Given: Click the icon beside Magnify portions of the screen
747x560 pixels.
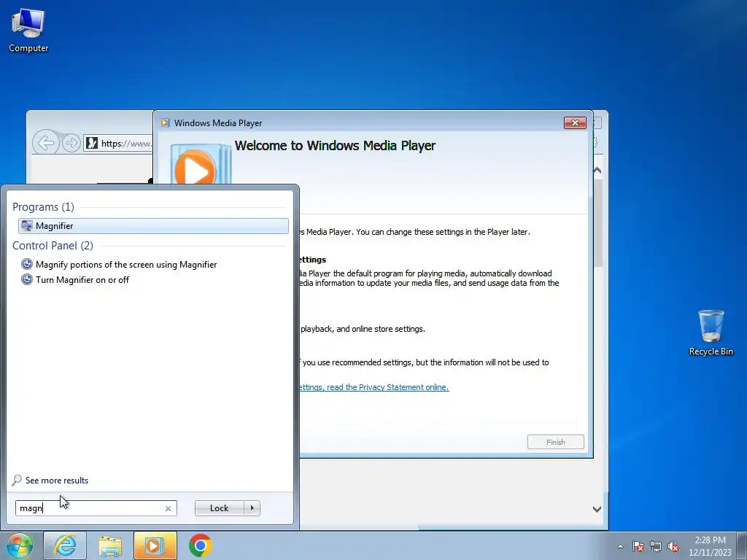Looking at the screenshot, I should coord(27,264).
